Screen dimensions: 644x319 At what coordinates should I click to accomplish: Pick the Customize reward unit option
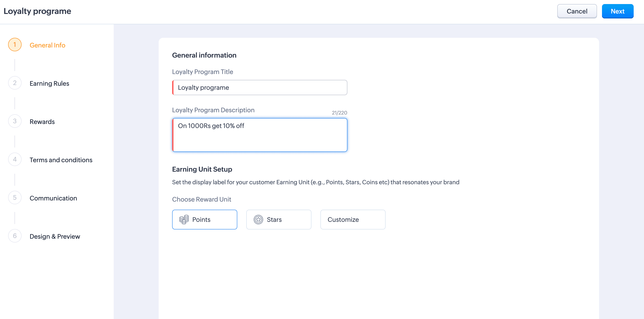(x=353, y=219)
